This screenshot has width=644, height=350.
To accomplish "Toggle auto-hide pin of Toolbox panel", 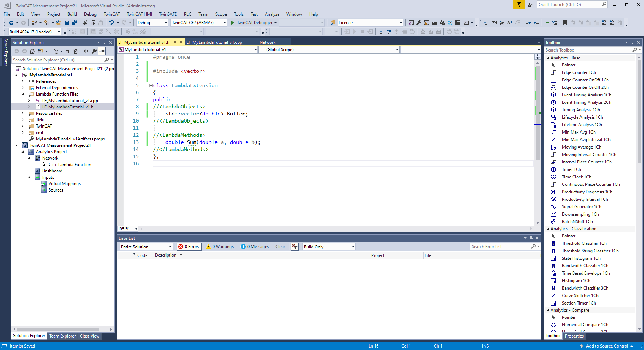I will click(x=632, y=42).
